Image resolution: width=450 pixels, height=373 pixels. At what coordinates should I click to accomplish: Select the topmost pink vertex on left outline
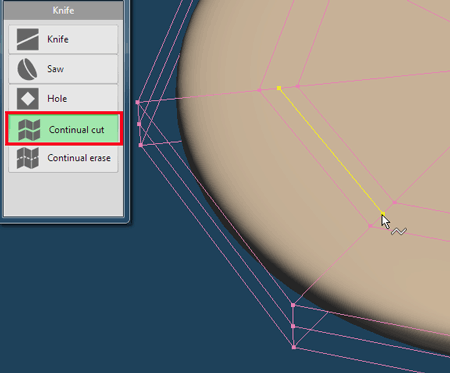coord(138,102)
